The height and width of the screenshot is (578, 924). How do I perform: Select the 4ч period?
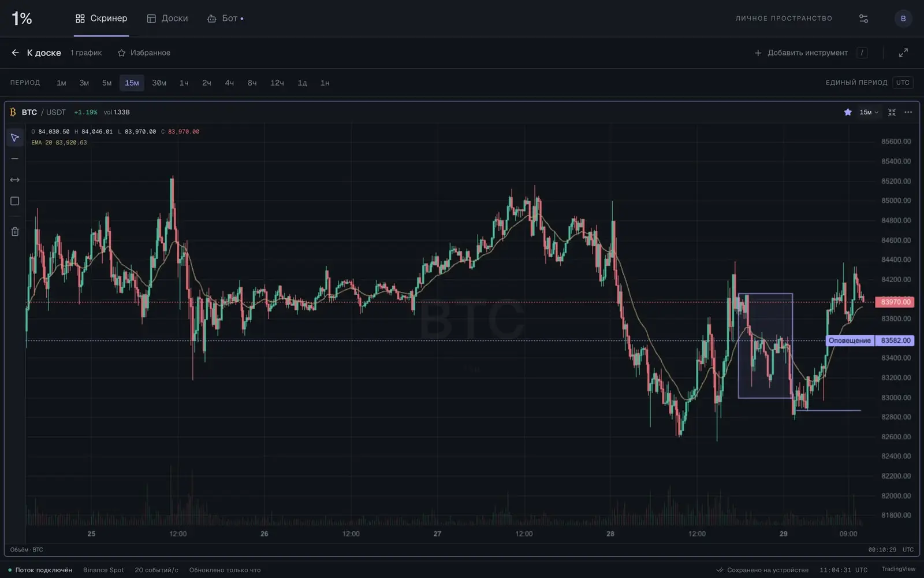[x=229, y=83]
